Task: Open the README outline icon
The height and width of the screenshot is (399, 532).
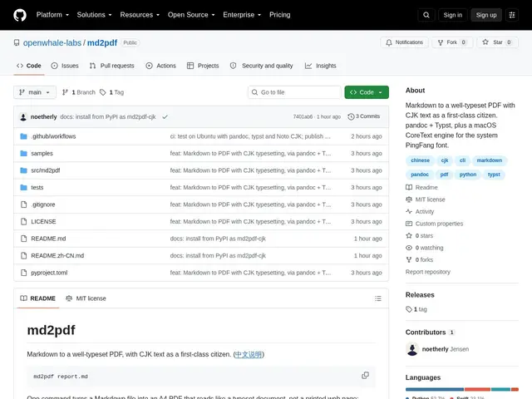Action: pyautogui.click(x=378, y=298)
